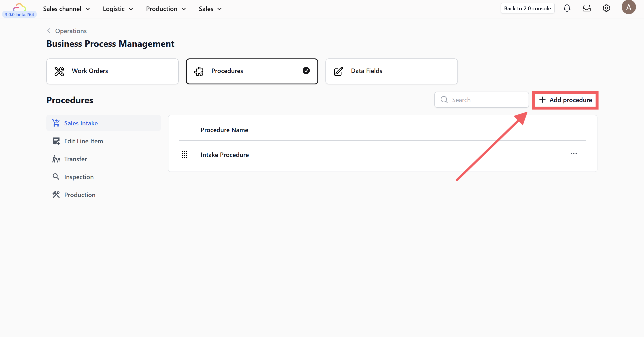Select the Data Fields card
This screenshot has height=337, width=644.
(391, 71)
